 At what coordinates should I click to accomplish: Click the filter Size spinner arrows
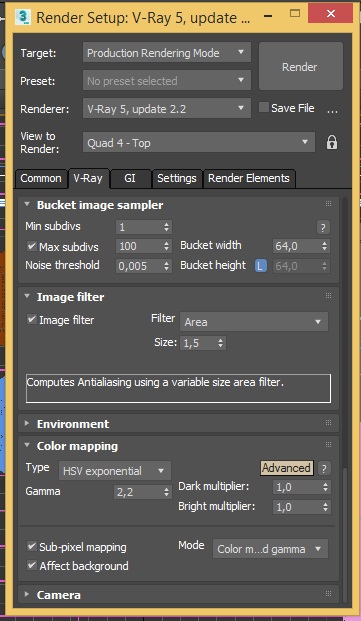(x=221, y=343)
